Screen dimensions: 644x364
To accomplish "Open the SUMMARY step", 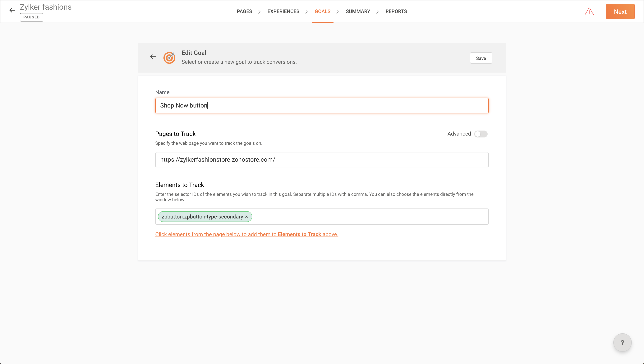I will pos(358,11).
